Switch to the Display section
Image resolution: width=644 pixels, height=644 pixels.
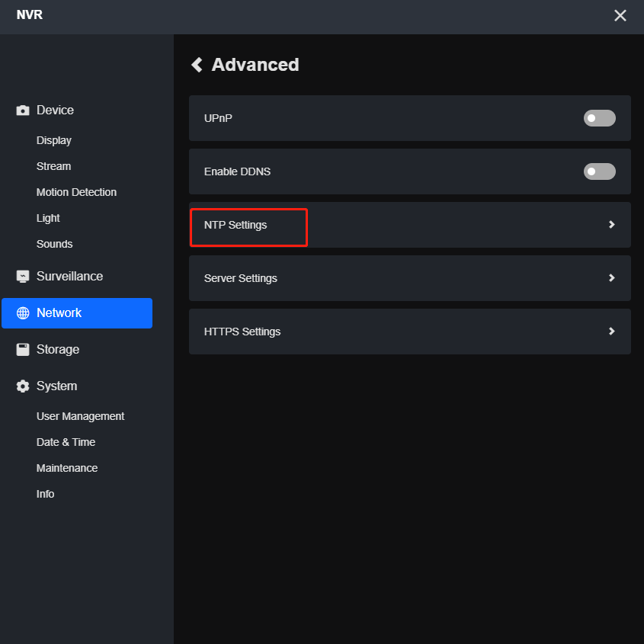pos(53,140)
